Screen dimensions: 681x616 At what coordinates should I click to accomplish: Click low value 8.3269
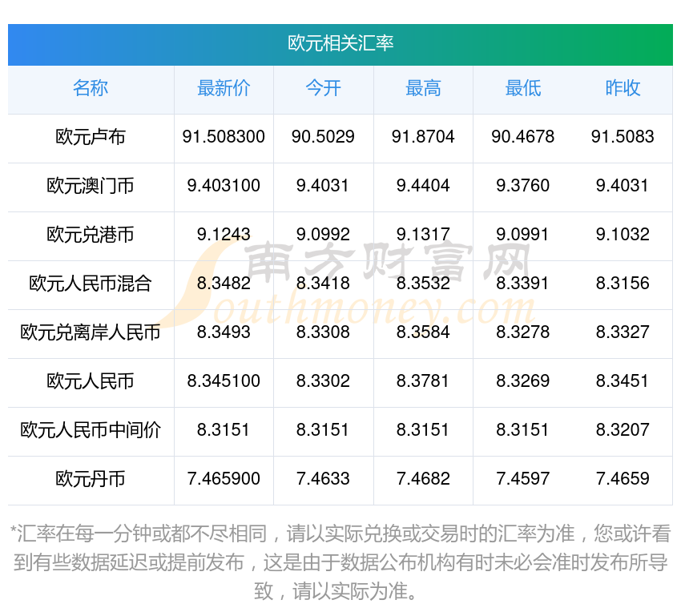click(523, 381)
